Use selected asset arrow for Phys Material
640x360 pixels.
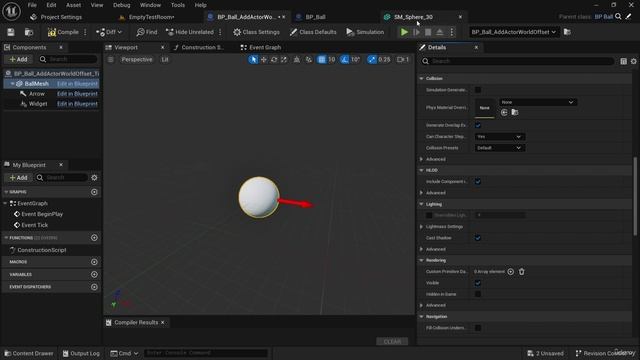coord(504,112)
